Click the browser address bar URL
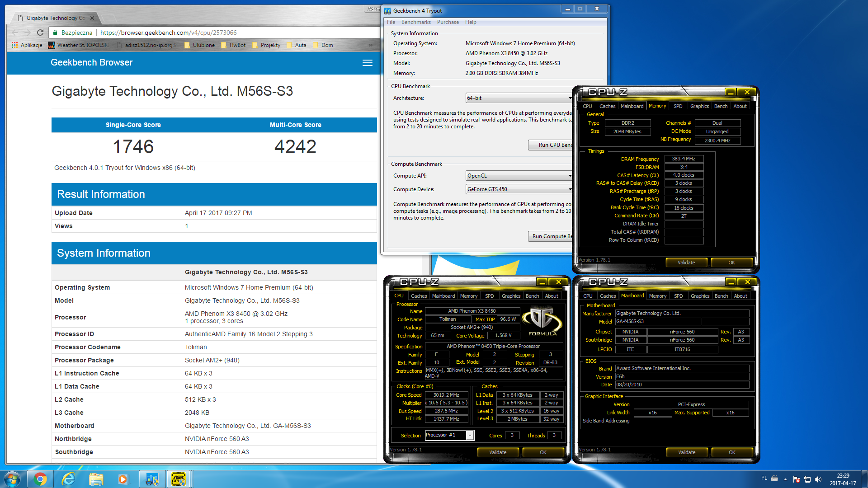 168,33
